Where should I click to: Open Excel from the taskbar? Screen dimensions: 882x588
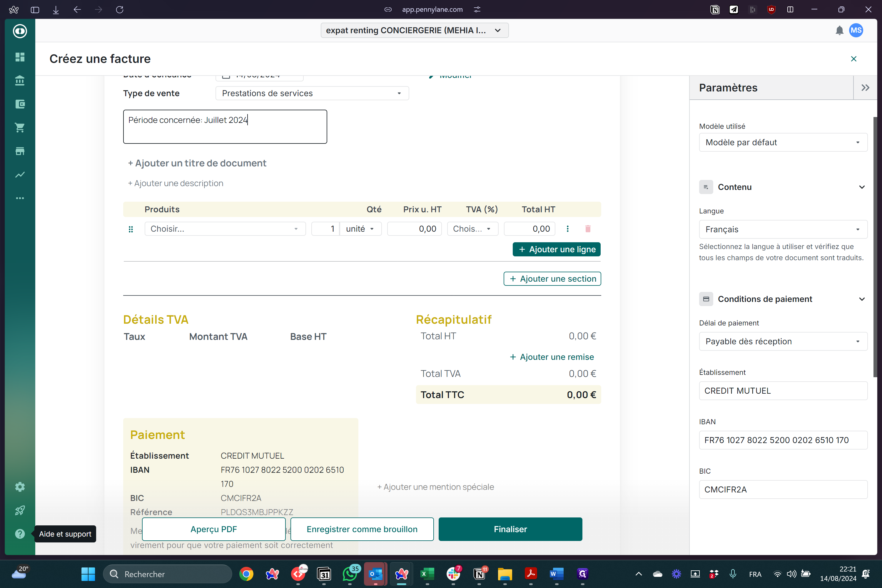click(x=427, y=574)
